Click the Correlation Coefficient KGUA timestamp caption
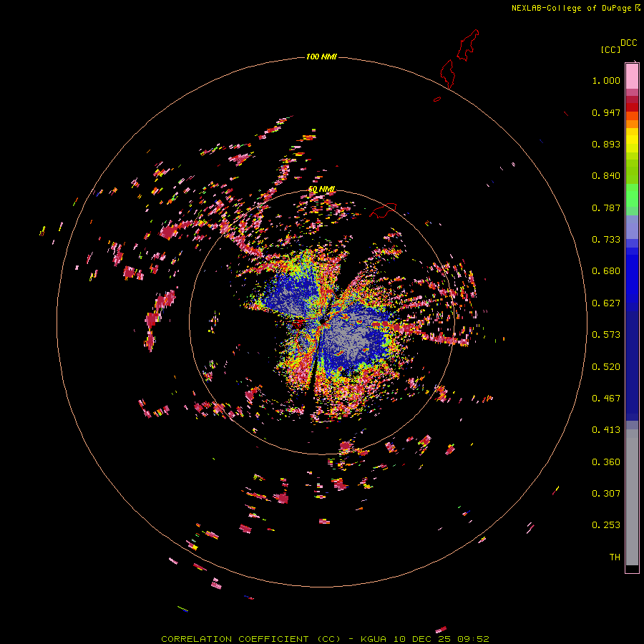The height and width of the screenshot is (644, 644). click(x=325, y=639)
